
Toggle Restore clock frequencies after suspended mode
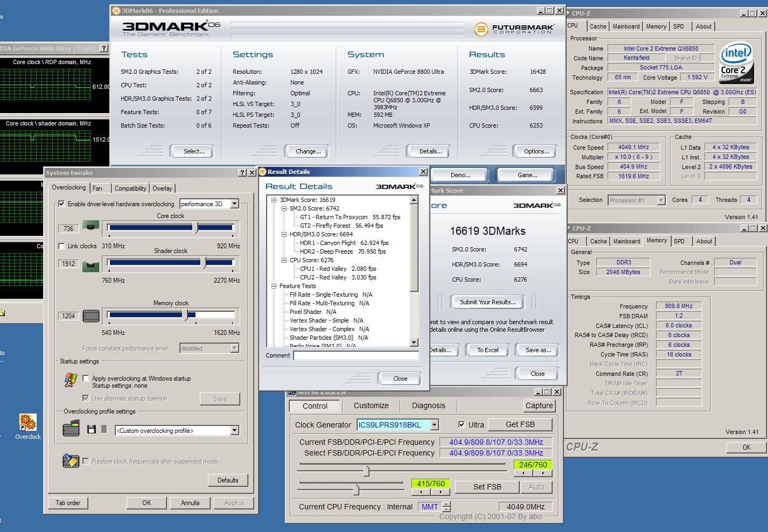(86, 461)
